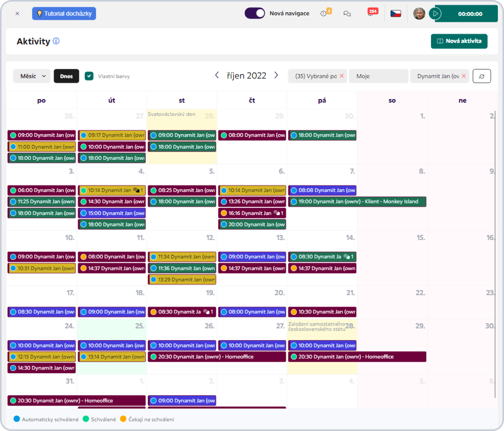Viewport: 504px width, 431px height.
Task: Open the 13:14 activity on the 25th
Action: click(112, 357)
